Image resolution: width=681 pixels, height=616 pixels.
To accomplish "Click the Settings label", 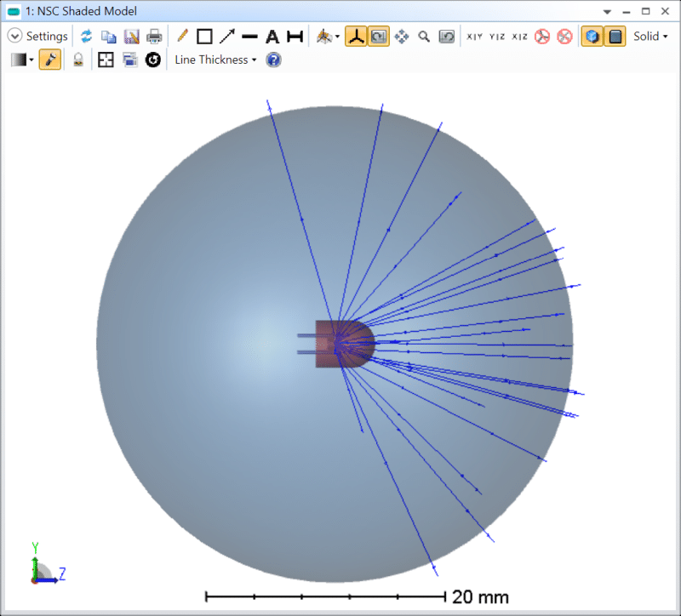I will (x=47, y=37).
